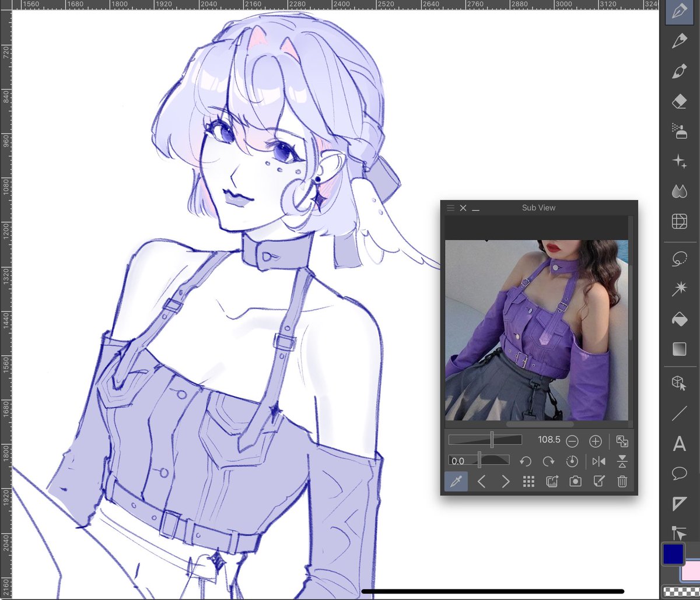This screenshot has width=700, height=600.
Task: Select the Blend droplet tool
Action: [680, 191]
